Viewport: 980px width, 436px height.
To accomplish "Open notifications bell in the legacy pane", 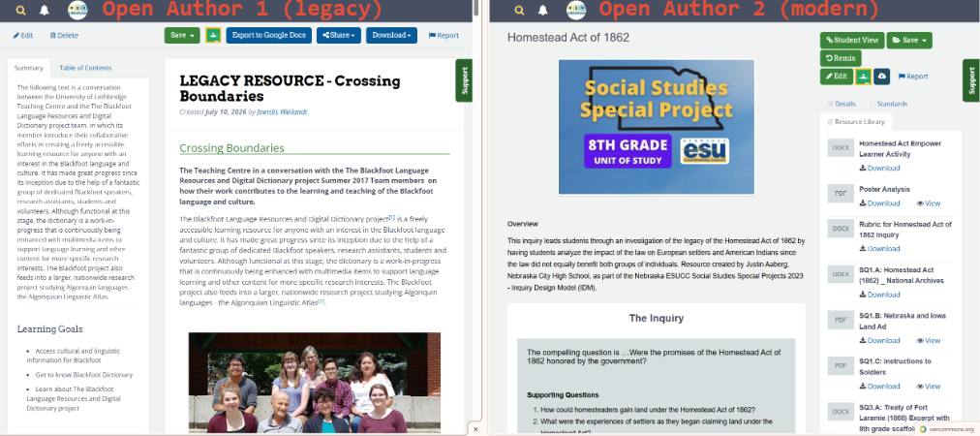I will 45,11.
